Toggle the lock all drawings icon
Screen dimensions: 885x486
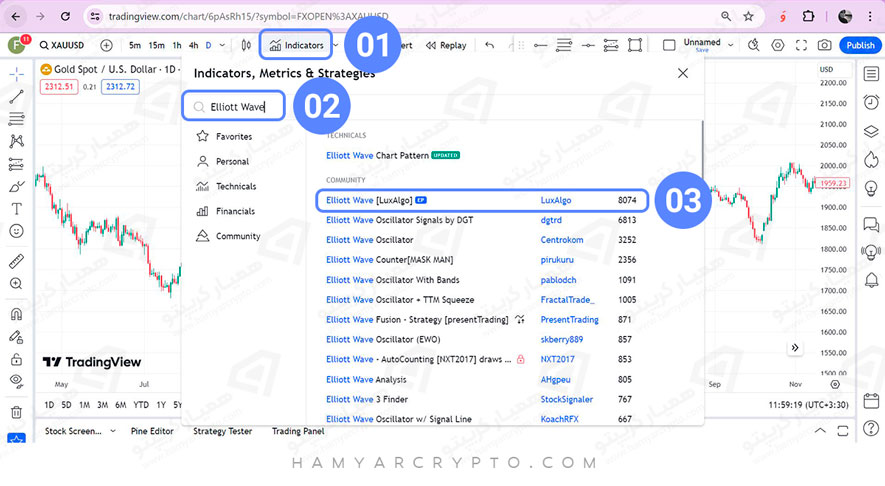click(16, 358)
